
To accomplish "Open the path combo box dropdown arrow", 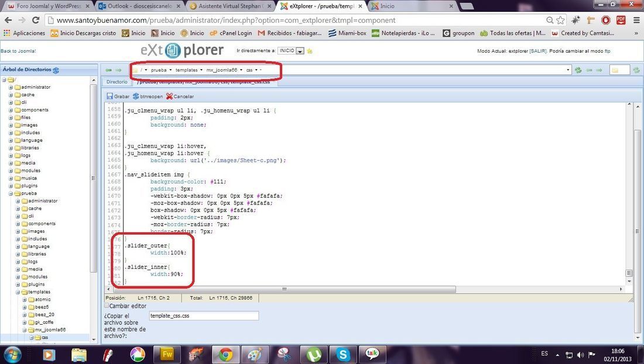I will (568, 70).
